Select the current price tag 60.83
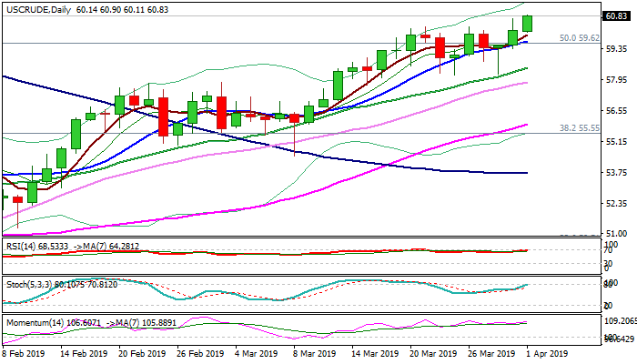The image size is (637, 364). (616, 16)
